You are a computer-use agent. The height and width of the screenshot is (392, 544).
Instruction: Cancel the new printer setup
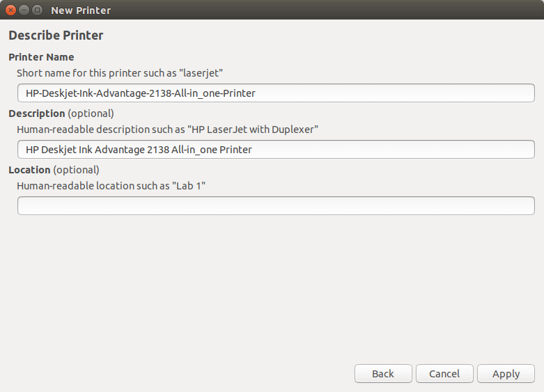pyautogui.click(x=444, y=374)
